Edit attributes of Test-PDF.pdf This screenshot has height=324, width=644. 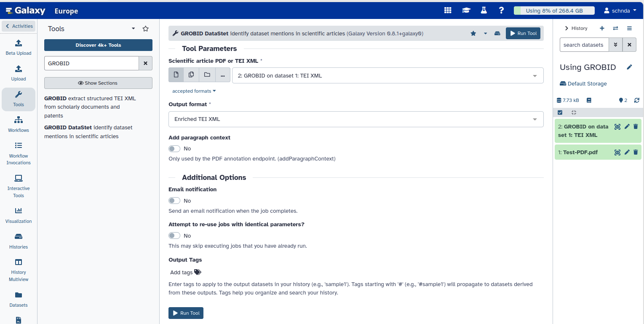(x=627, y=152)
